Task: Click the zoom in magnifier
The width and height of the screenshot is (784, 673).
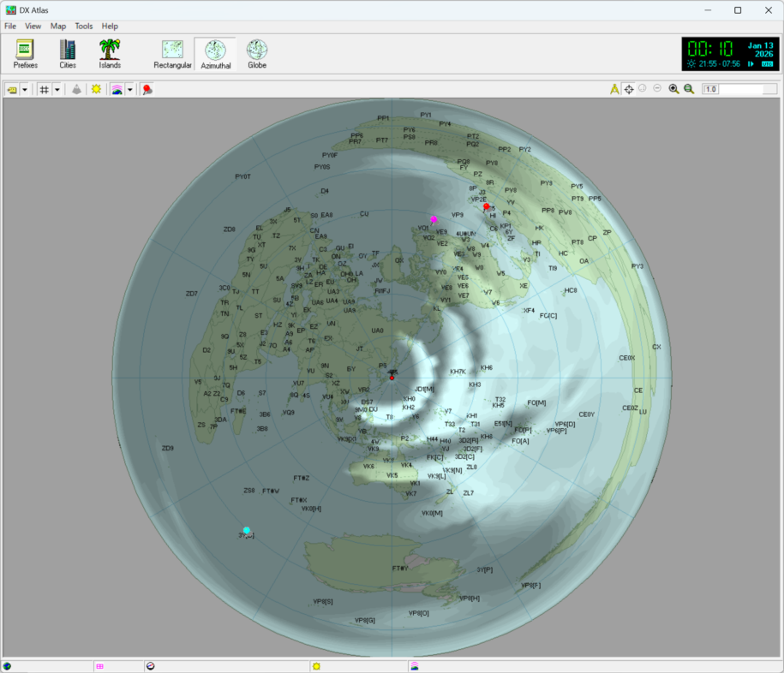Action: tap(673, 89)
